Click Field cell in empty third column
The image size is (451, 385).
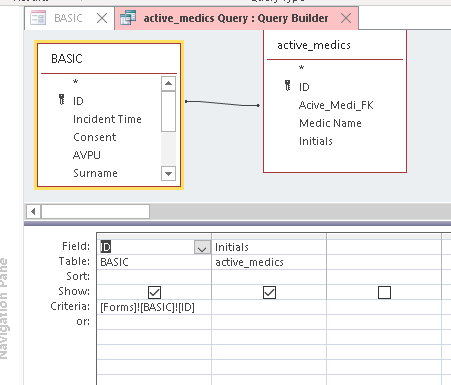click(x=384, y=247)
